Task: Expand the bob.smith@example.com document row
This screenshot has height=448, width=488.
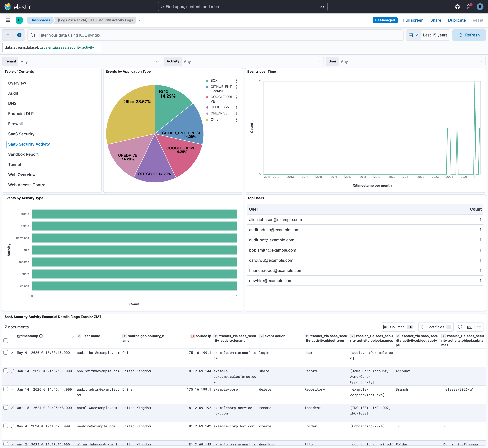Action: (12, 371)
